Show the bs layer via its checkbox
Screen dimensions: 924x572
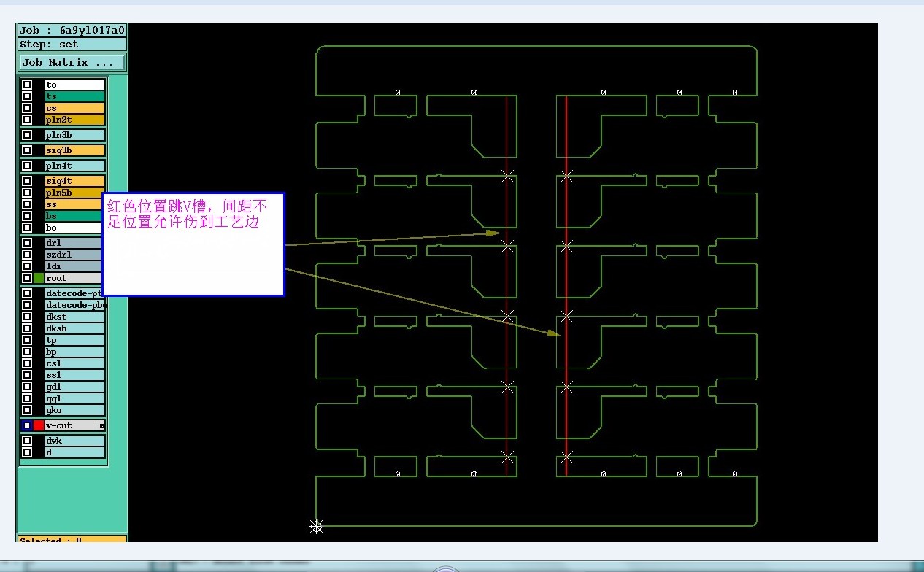pos(27,216)
